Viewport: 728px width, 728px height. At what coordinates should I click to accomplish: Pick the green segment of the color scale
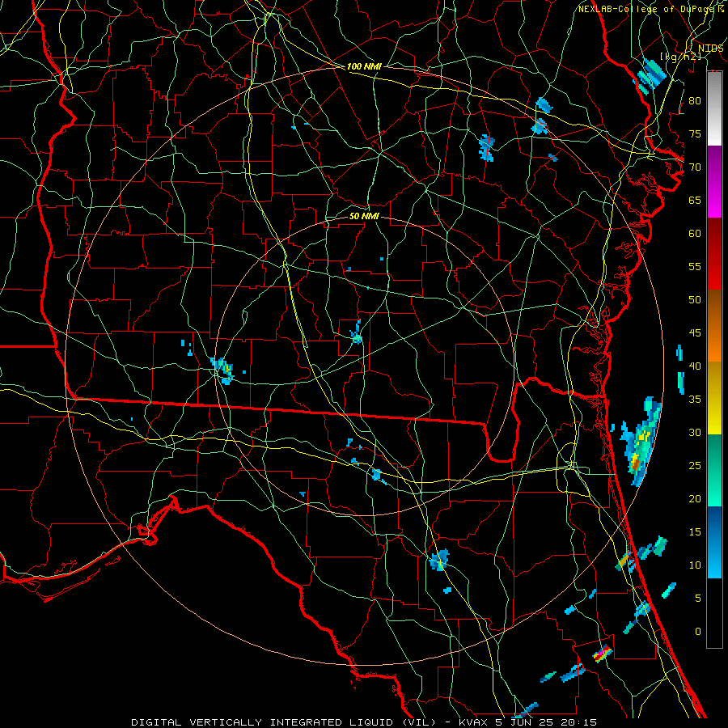coord(714,470)
